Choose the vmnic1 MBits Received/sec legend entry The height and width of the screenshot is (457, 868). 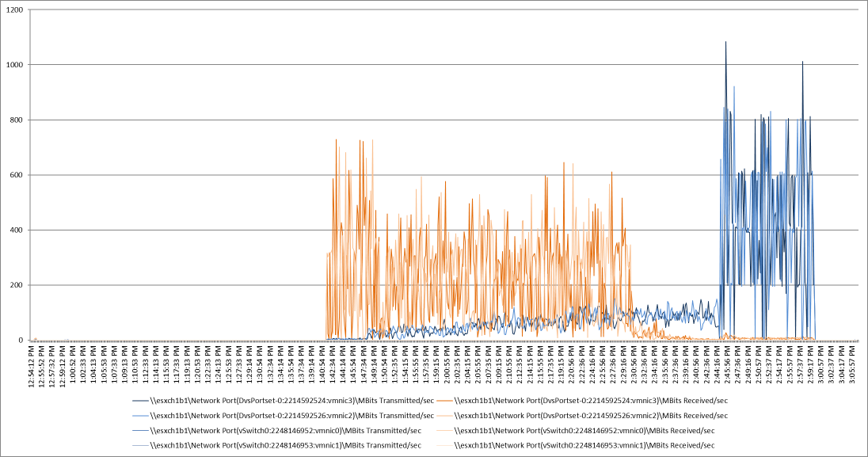[576, 445]
